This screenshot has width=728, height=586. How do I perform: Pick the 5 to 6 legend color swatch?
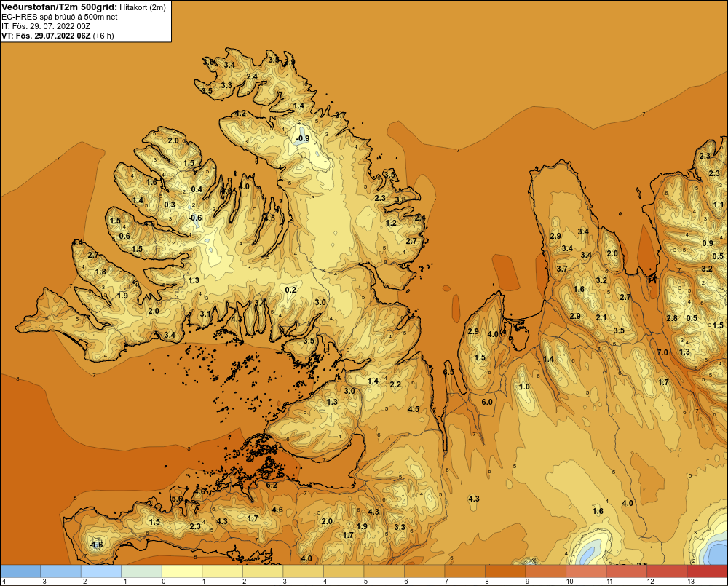pos(384,571)
